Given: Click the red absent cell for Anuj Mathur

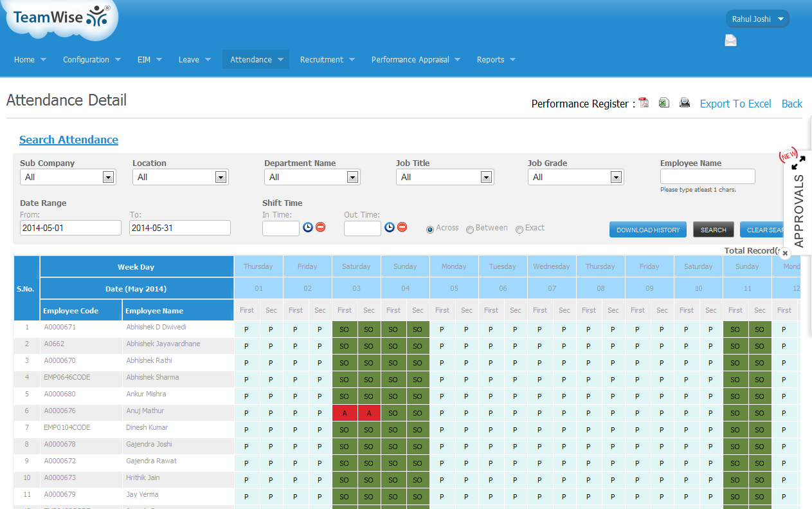Looking at the screenshot, I should point(345,413).
